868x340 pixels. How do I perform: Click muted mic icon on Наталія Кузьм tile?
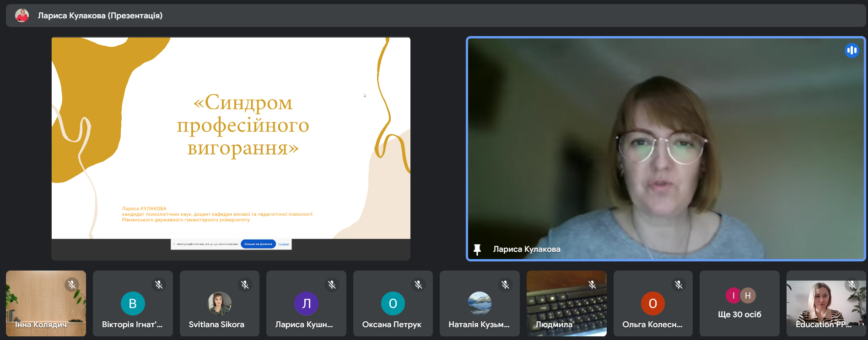[x=505, y=285]
